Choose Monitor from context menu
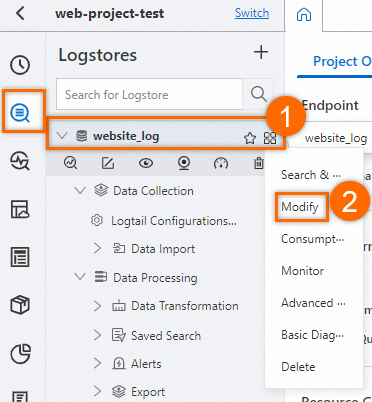 [302, 271]
